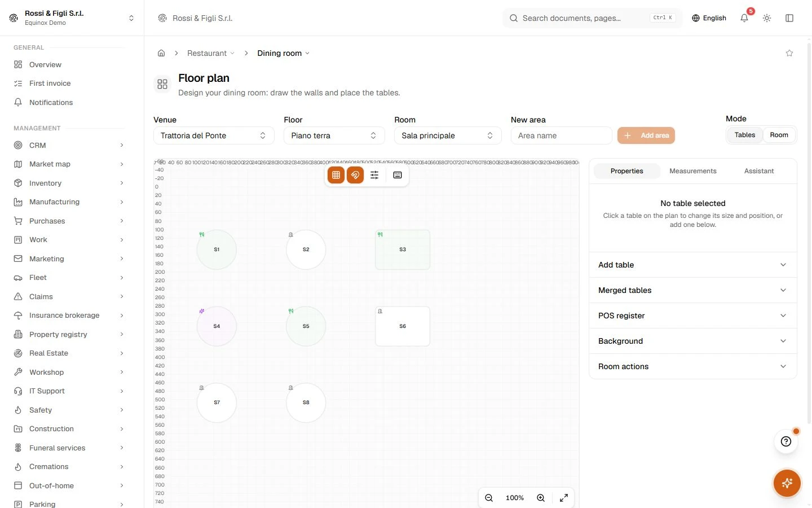
Task: Launch the orange AI assistant sparkle button
Action: click(787, 483)
